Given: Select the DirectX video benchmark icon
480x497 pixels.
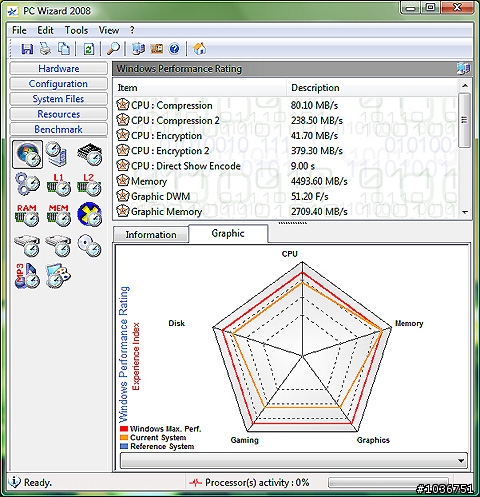Looking at the screenshot, I should (x=89, y=214).
